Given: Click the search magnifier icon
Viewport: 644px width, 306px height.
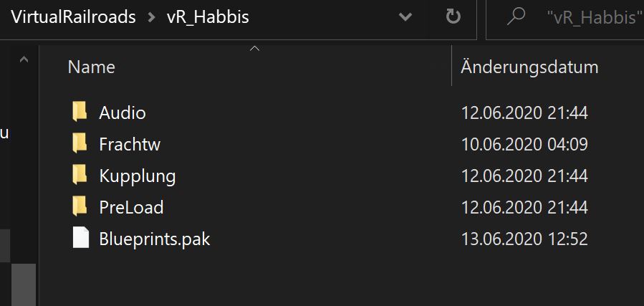Looking at the screenshot, I should click(516, 17).
